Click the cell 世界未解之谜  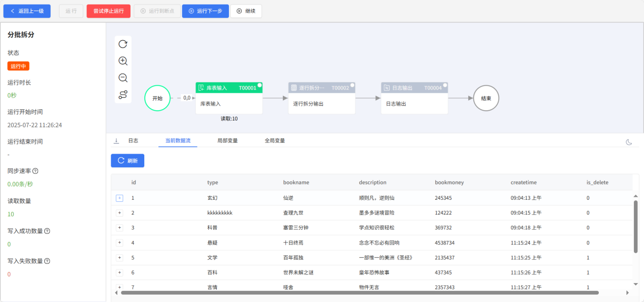(x=298, y=273)
